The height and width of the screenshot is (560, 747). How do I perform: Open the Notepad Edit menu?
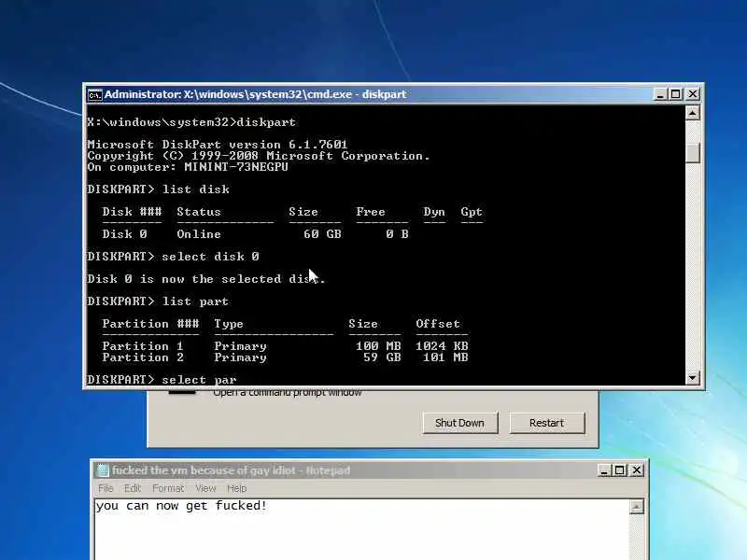[133, 488]
